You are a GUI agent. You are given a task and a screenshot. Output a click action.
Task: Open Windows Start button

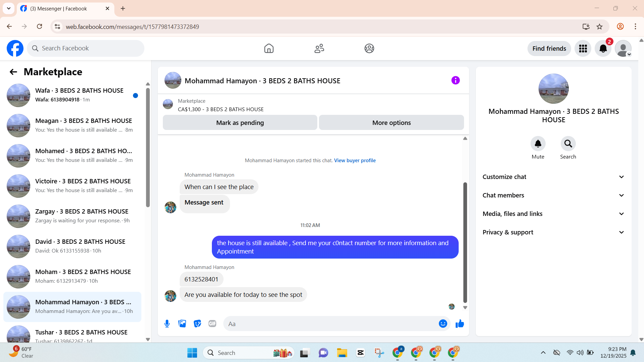[192, 353]
